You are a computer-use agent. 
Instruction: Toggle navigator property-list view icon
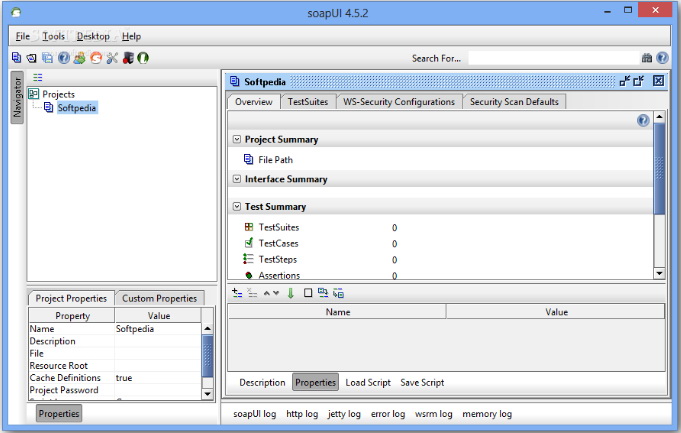point(38,77)
